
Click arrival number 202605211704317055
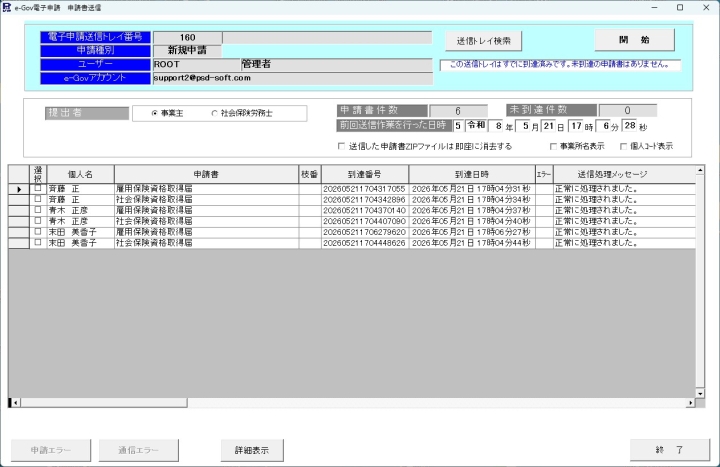click(x=365, y=189)
